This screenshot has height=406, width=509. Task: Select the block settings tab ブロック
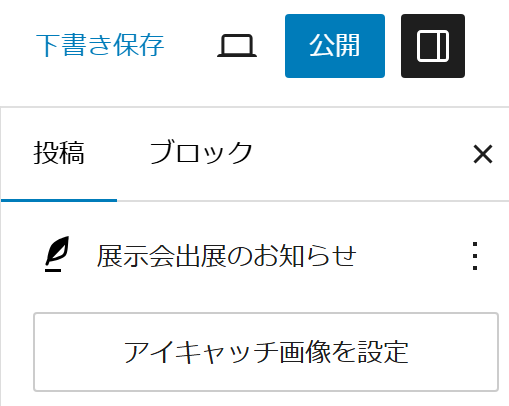[x=201, y=154]
